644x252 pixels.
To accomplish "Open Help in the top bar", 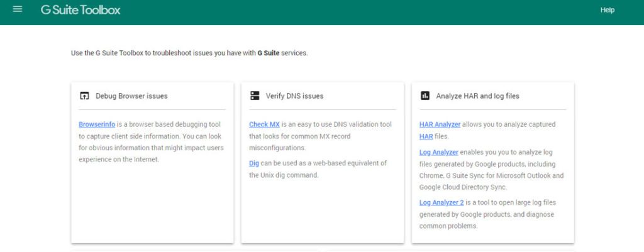I will tap(607, 10).
